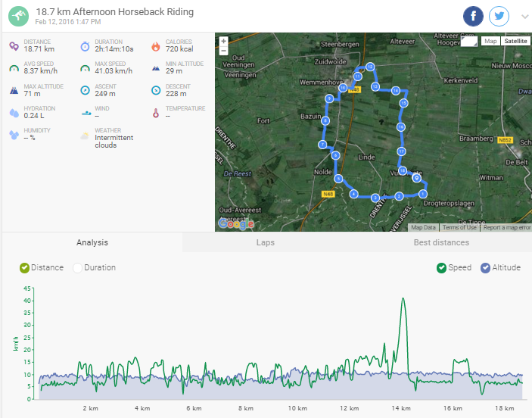The height and width of the screenshot is (418, 532).
Task: Switch to the Best distances tab
Action: pyautogui.click(x=441, y=242)
